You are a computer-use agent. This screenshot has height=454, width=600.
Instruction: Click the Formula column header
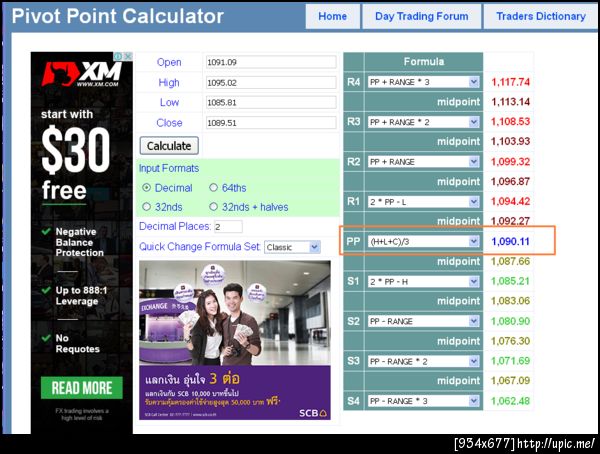point(424,62)
